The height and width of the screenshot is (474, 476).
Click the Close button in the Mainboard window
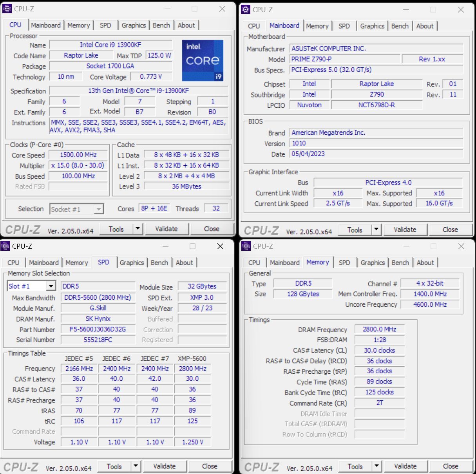450,230
